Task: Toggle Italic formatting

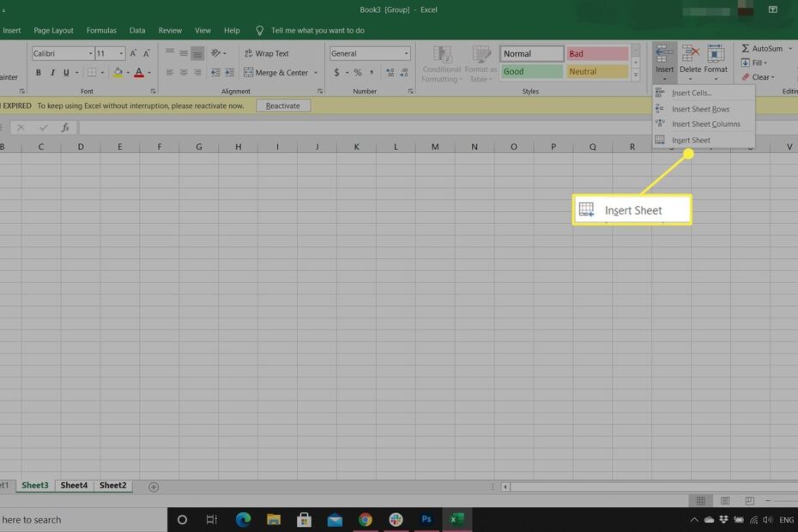Action: [x=51, y=73]
